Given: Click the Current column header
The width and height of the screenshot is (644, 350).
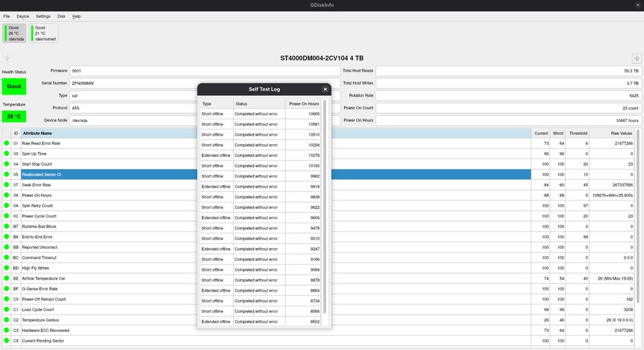Looking at the screenshot, I should click(x=541, y=133).
